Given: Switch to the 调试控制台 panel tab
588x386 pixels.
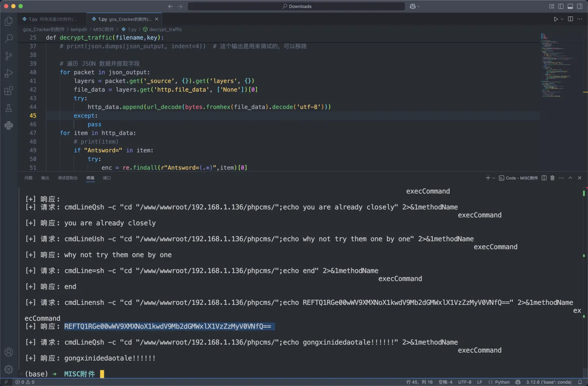Looking at the screenshot, I should click(68, 178).
